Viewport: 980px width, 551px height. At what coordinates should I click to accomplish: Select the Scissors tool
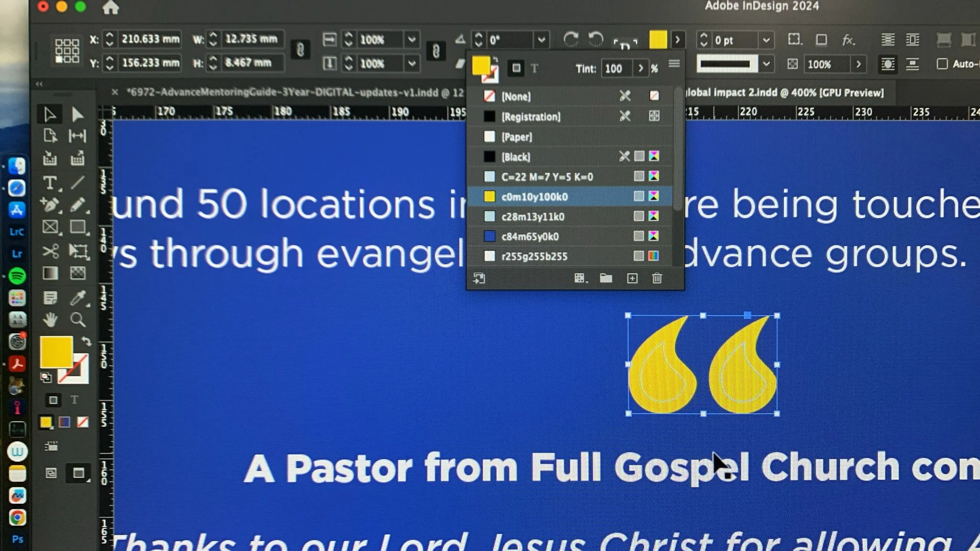[50, 251]
